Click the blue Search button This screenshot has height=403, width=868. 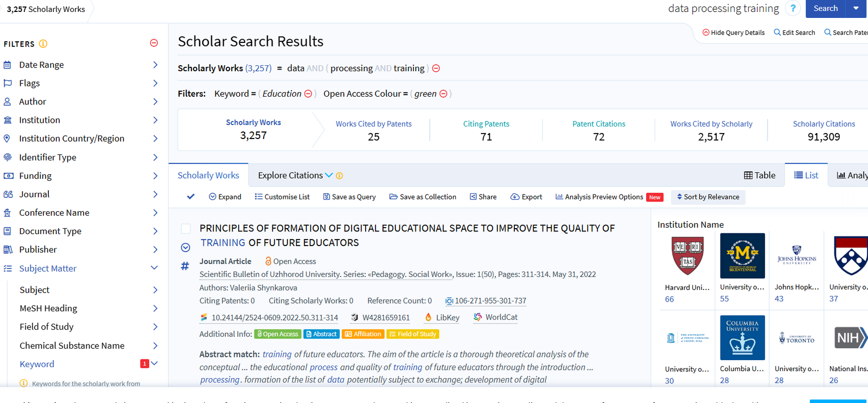click(825, 9)
